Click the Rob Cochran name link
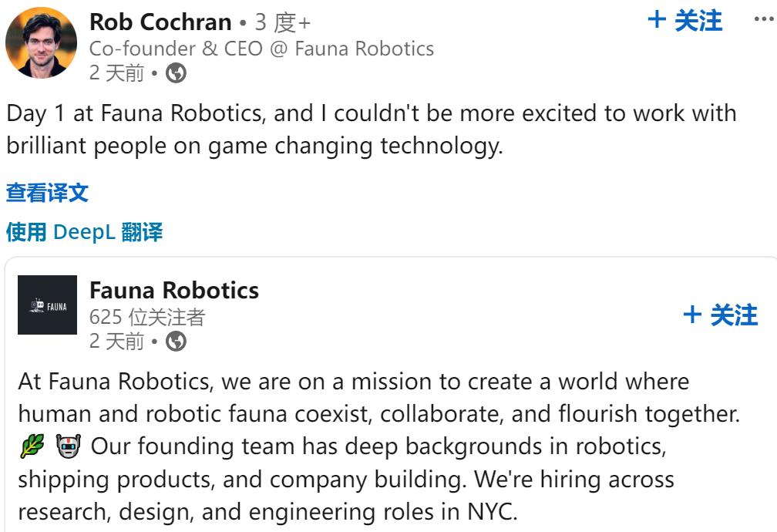This screenshot has height=532, width=777. (x=160, y=22)
